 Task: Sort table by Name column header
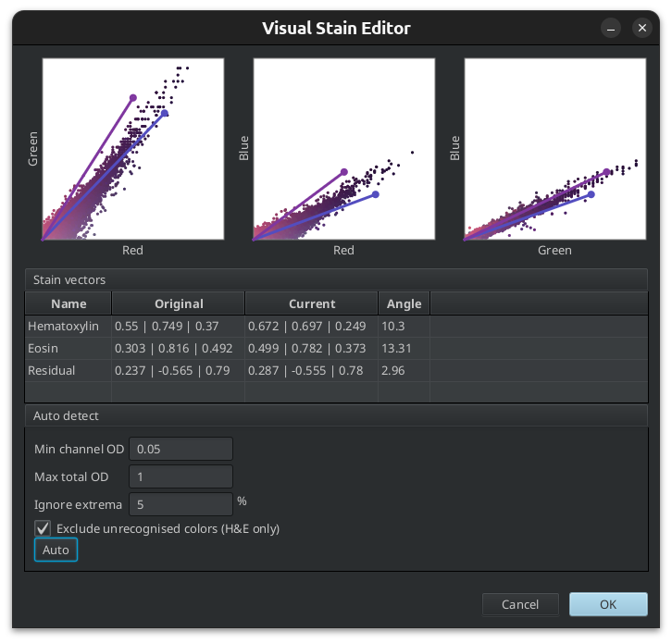[68, 303]
